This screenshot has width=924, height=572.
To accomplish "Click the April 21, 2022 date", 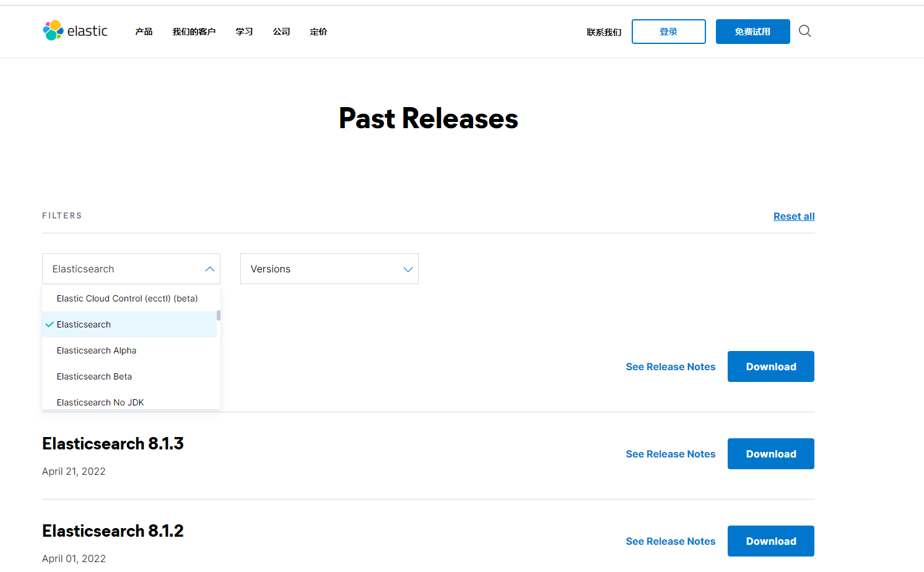I will 74,471.
